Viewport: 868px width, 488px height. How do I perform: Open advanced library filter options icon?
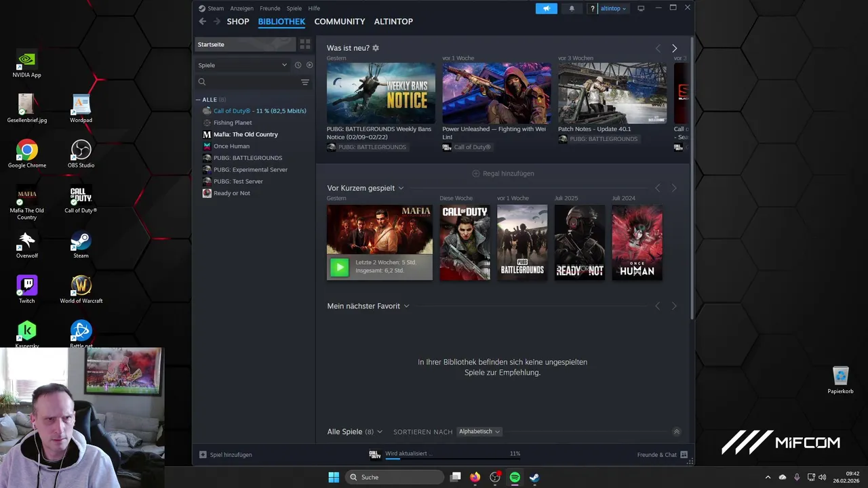pos(305,82)
